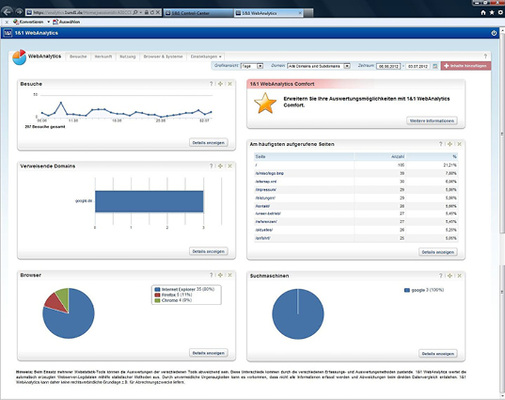Click the 1&1 logo icon in blue header
Image resolution: width=505 pixels, height=400 pixels.
click(x=8, y=33)
